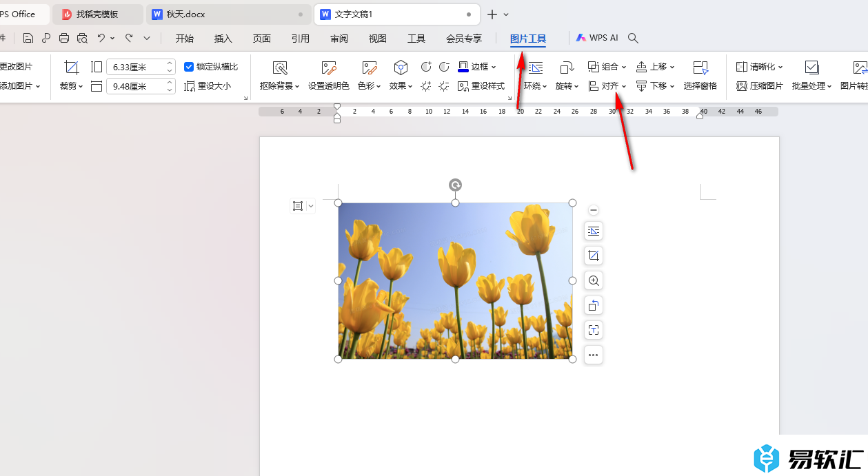Click Remove Background (抠除背景) icon
Image resolution: width=868 pixels, height=476 pixels.
click(280, 68)
